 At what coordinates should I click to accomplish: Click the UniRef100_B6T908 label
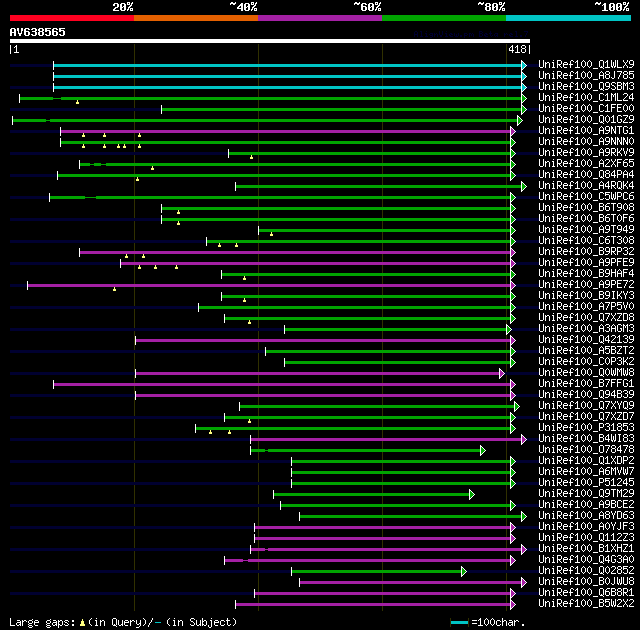(586, 208)
